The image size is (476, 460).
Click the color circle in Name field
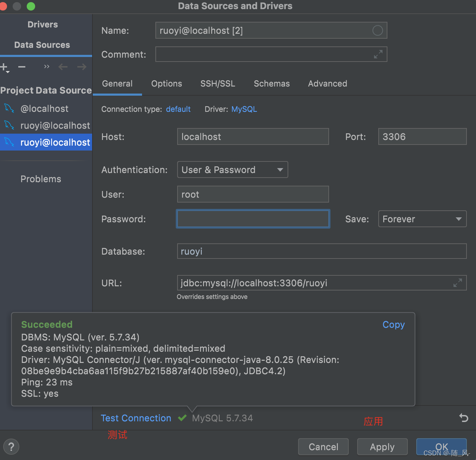(377, 31)
